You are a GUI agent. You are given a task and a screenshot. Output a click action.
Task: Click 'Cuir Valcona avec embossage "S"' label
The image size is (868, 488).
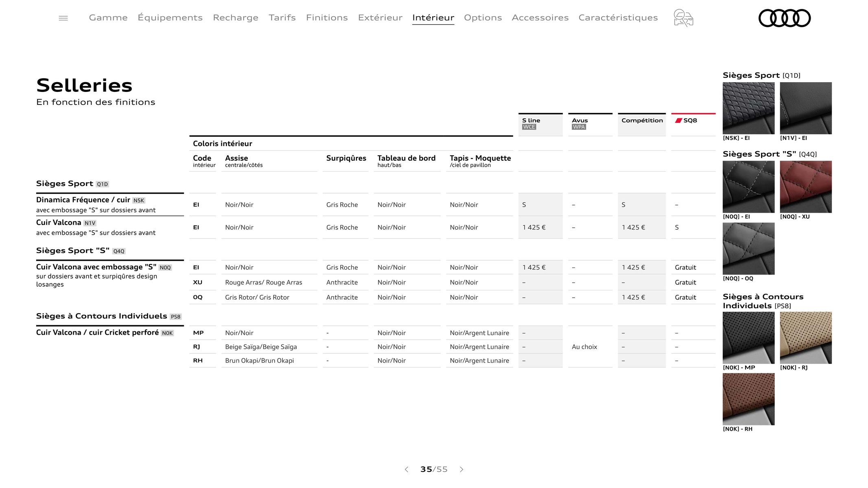96,267
